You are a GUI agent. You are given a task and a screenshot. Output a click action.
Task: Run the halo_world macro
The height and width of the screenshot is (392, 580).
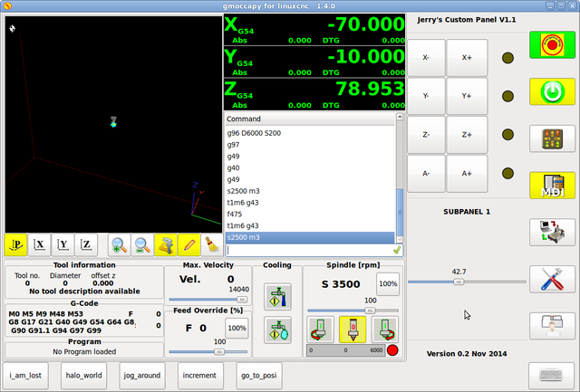(x=84, y=374)
